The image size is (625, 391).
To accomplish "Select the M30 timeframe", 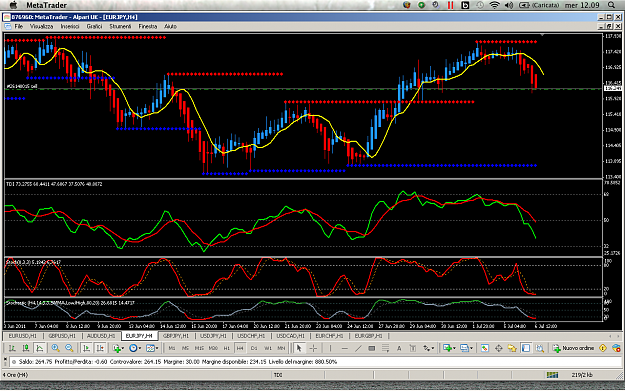I will (x=213, y=348).
